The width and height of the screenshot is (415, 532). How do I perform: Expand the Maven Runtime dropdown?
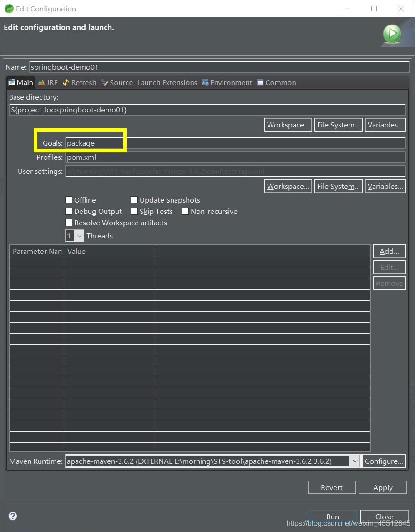coord(354,461)
